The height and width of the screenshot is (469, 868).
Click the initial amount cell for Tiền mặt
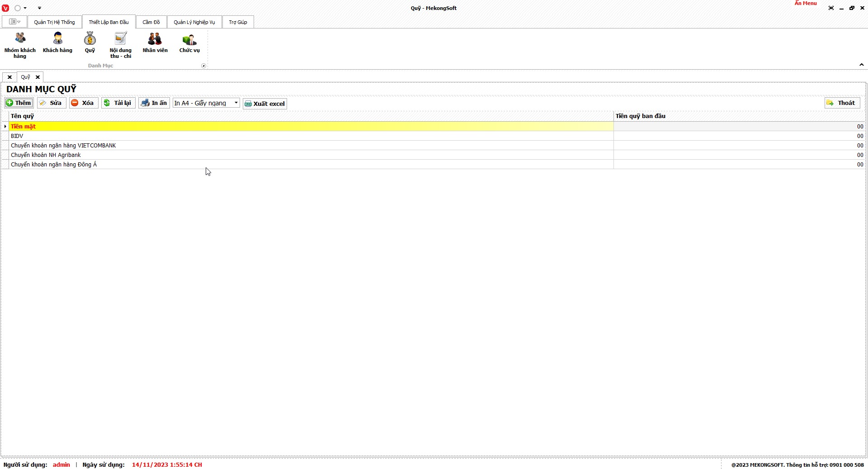coord(739,127)
